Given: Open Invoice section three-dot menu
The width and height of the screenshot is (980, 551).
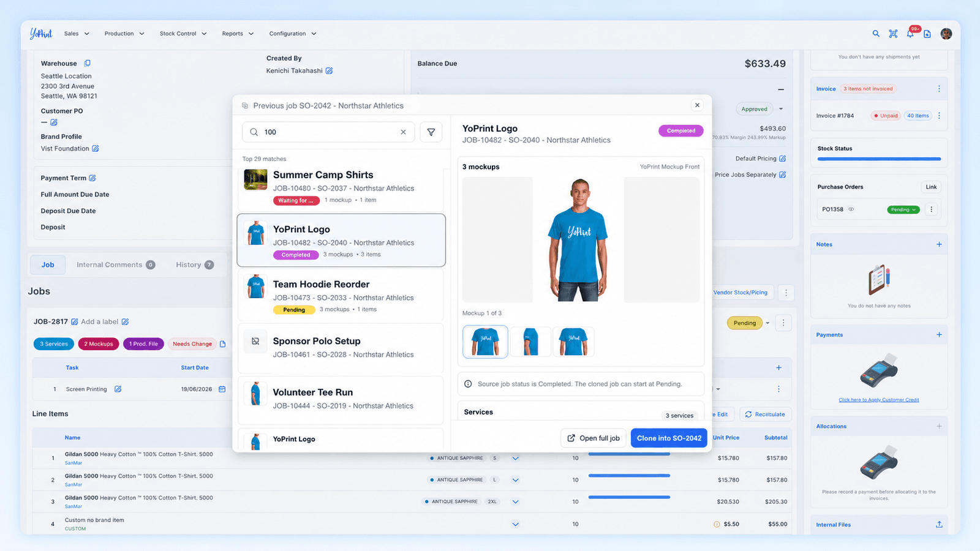Looking at the screenshot, I should (x=939, y=89).
